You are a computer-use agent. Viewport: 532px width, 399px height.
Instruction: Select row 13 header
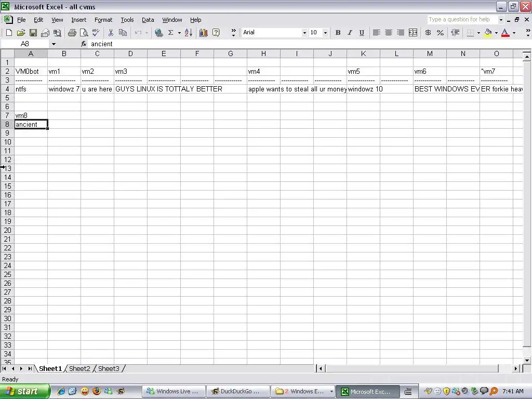point(7,168)
